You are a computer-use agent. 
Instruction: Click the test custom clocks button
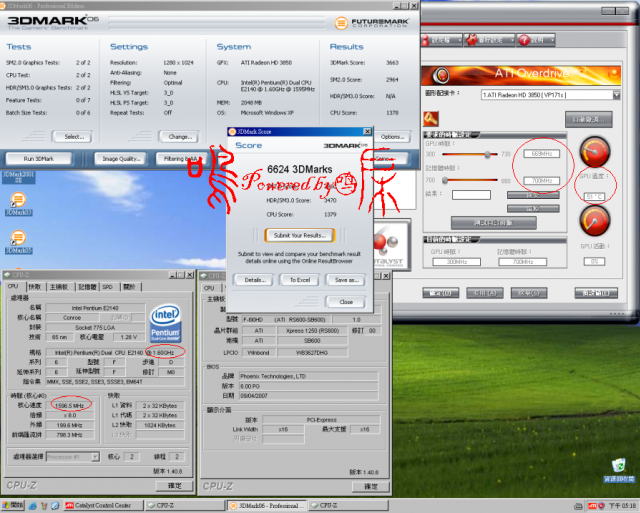click(493, 223)
